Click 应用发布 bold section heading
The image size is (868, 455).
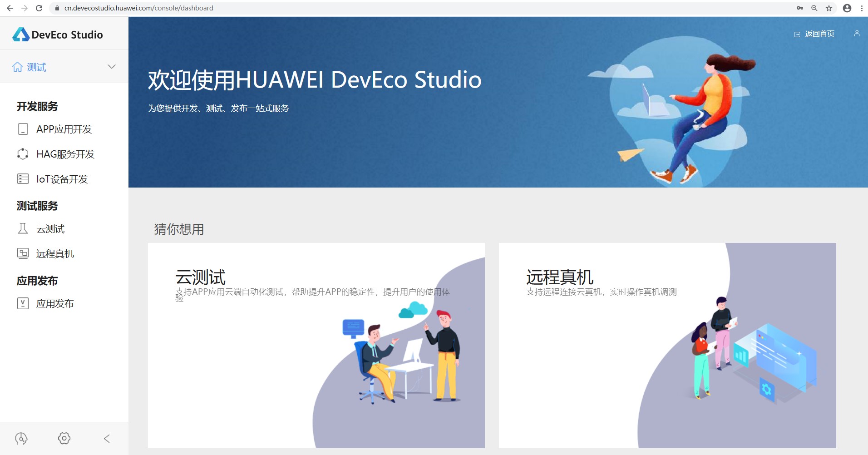pos(37,281)
